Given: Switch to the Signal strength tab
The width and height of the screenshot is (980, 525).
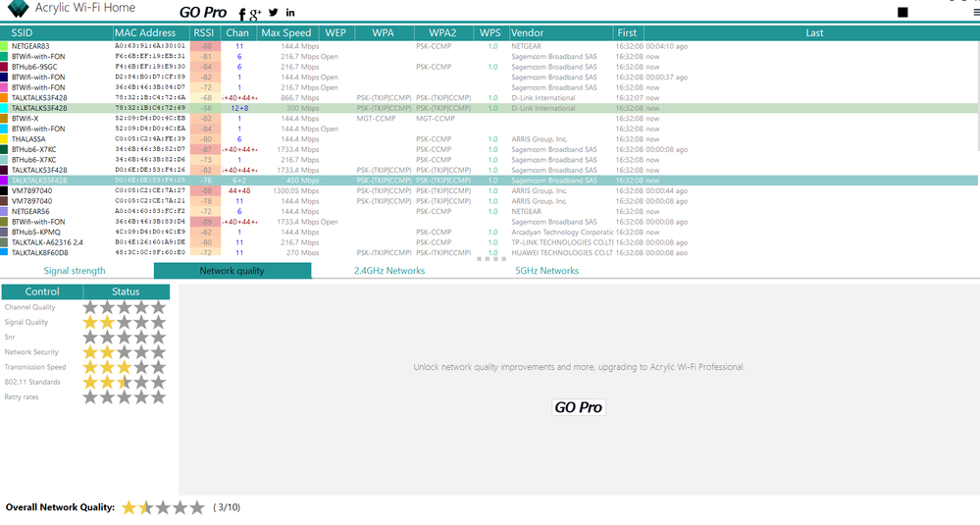Looking at the screenshot, I should (75, 271).
